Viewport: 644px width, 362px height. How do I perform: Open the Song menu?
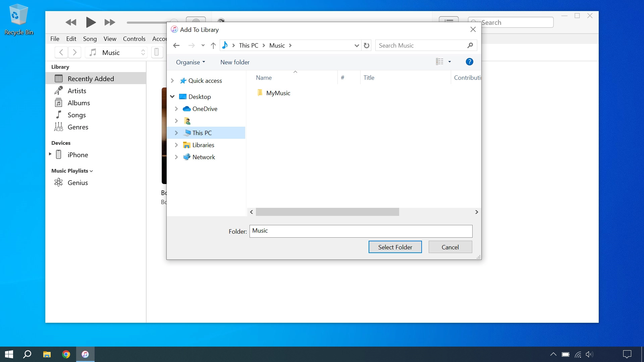[x=90, y=39]
